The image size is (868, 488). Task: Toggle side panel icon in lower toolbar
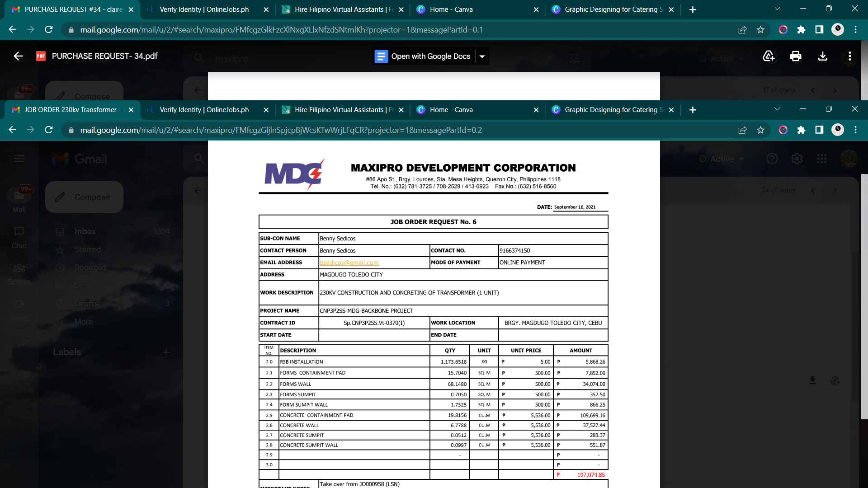(x=819, y=130)
